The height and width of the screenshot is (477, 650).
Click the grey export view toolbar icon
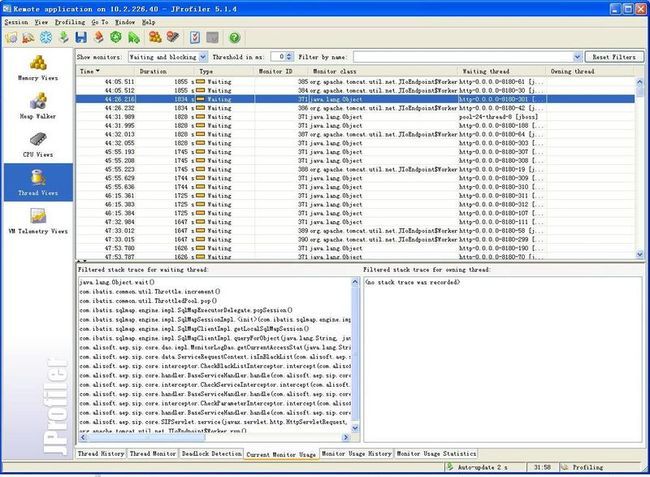click(212, 38)
